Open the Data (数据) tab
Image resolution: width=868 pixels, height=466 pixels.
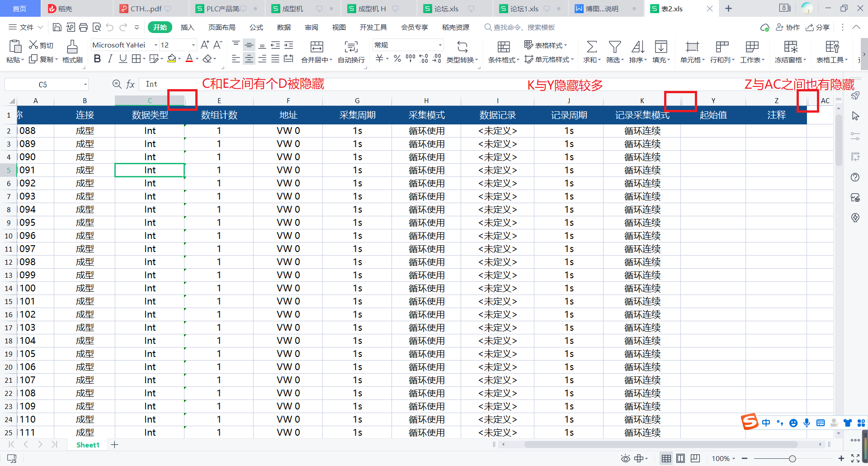(284, 28)
